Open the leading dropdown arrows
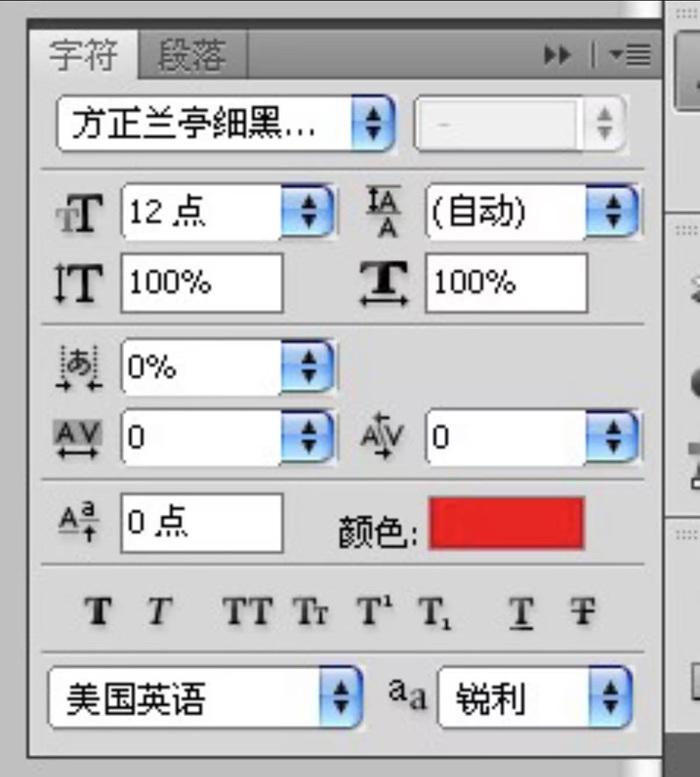This screenshot has width=700, height=777. [x=613, y=212]
